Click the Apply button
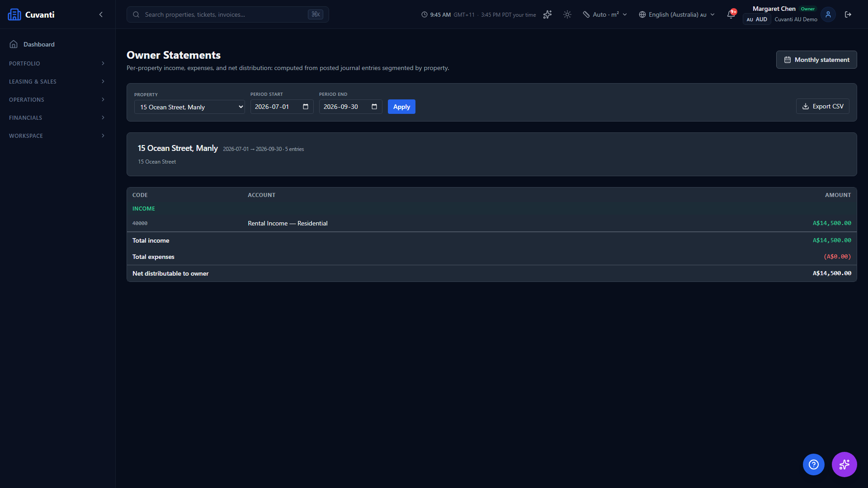 (x=401, y=107)
